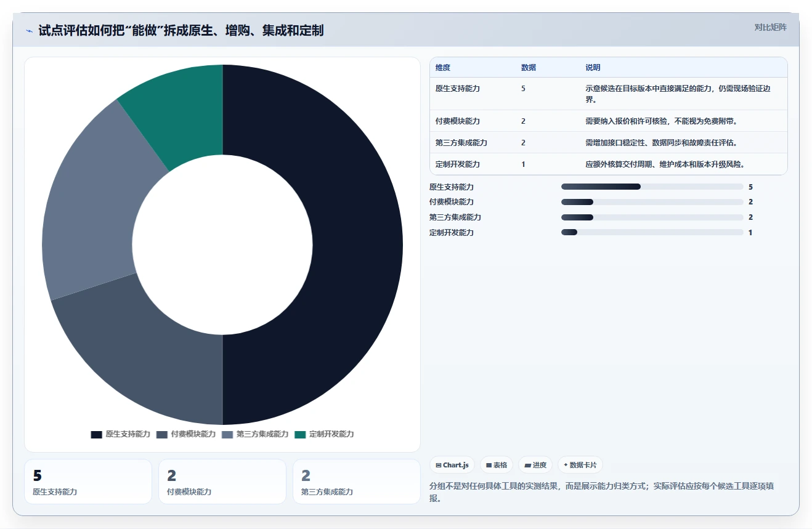Click the 表格 tag chip
Image resolution: width=812 pixels, height=529 pixels.
pos(497,465)
